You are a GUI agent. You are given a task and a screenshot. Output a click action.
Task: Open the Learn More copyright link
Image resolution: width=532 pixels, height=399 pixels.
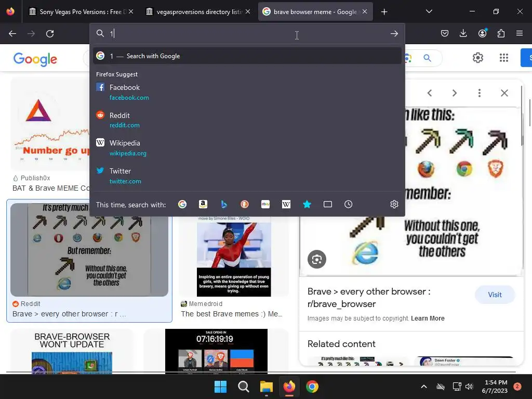(x=428, y=318)
